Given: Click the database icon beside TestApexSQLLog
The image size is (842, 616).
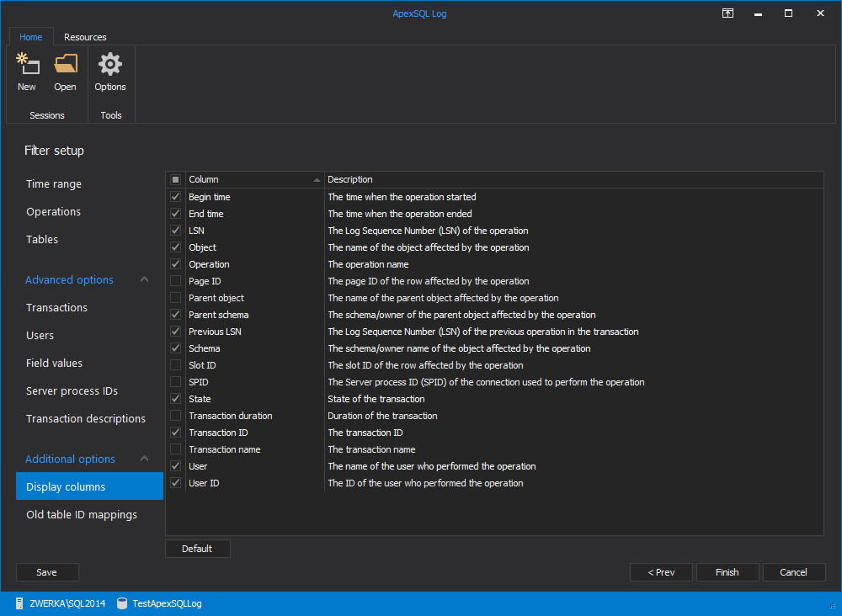Looking at the screenshot, I should (x=122, y=603).
